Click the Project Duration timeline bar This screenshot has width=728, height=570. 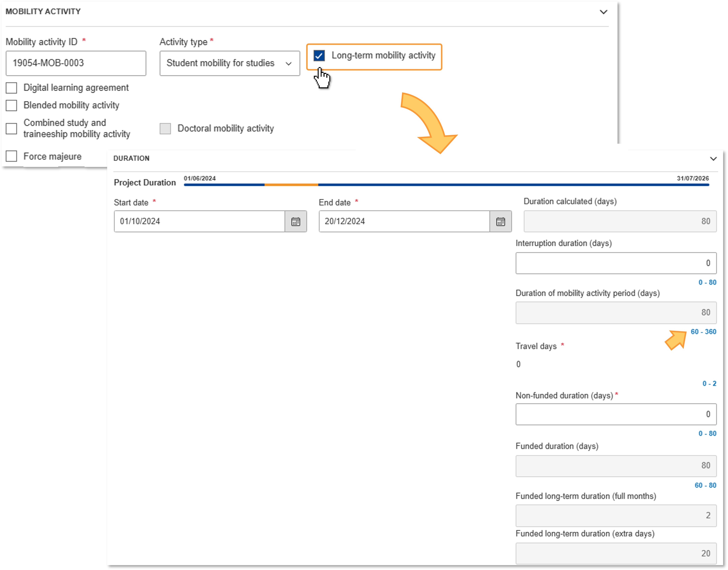[446, 185]
